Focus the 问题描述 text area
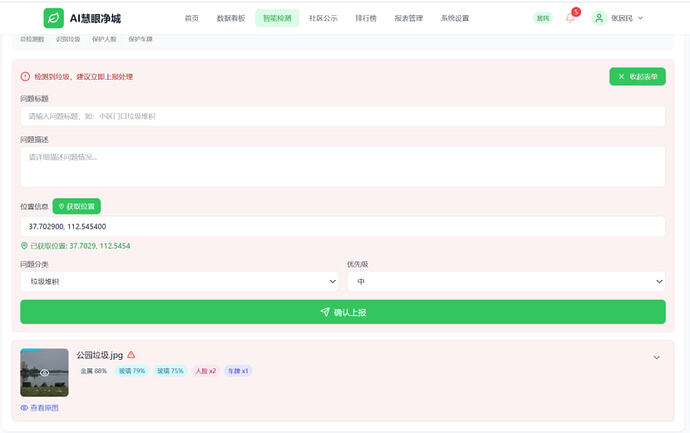The height and width of the screenshot is (433, 690). pos(343,167)
